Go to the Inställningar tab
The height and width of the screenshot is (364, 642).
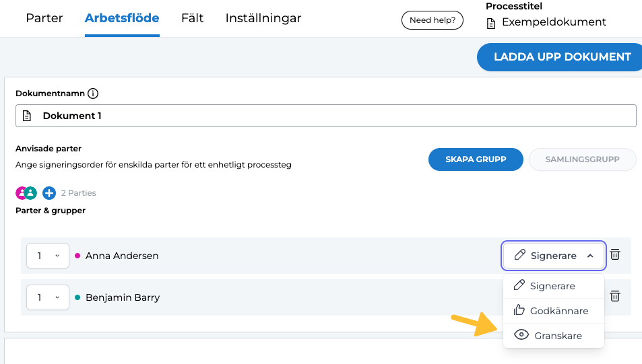point(263,18)
